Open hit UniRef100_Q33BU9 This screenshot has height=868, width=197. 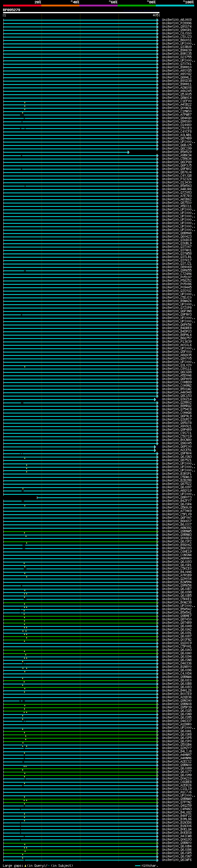pos(177,47)
